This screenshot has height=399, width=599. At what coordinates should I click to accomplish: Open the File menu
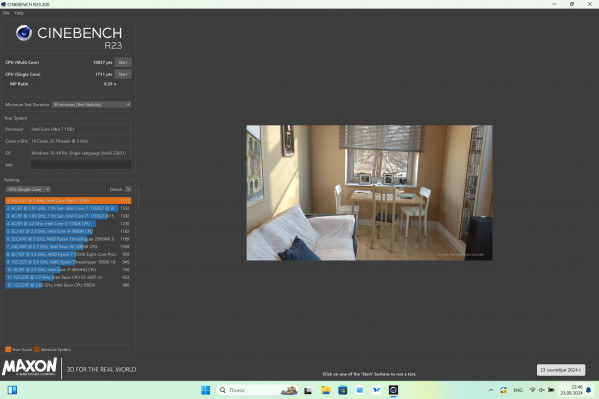coord(6,13)
